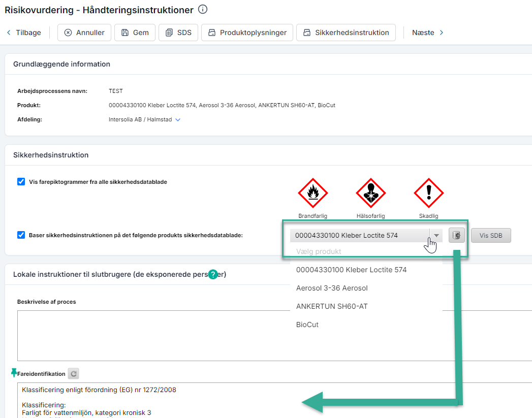This screenshot has height=418, width=532.
Task: Select ANKERTUN SH60-AT from the list
Action: coord(366,306)
